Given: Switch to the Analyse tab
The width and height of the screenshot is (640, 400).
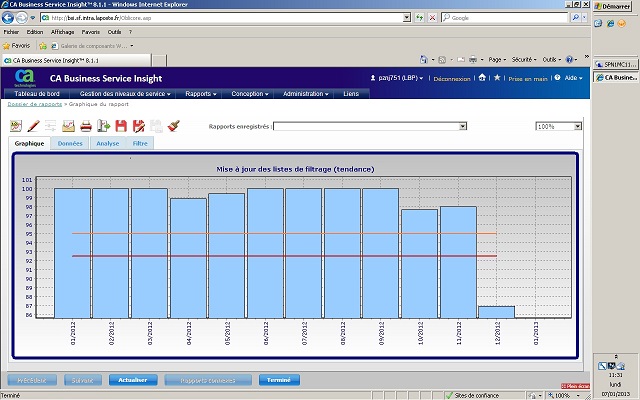Looking at the screenshot, I should coord(108,143).
